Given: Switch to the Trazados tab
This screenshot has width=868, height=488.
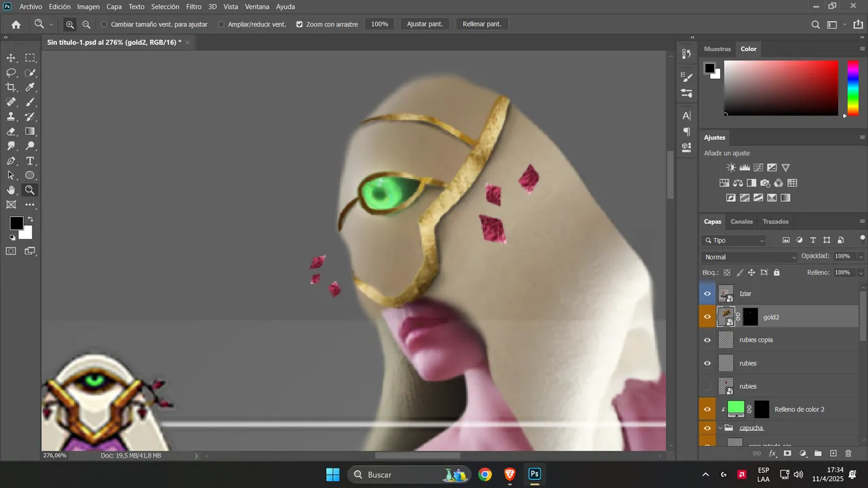Looking at the screenshot, I should 775,222.
